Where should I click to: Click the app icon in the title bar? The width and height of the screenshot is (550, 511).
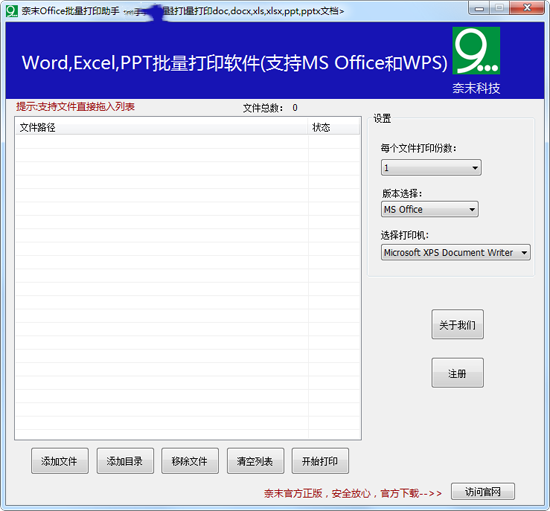(x=12, y=11)
